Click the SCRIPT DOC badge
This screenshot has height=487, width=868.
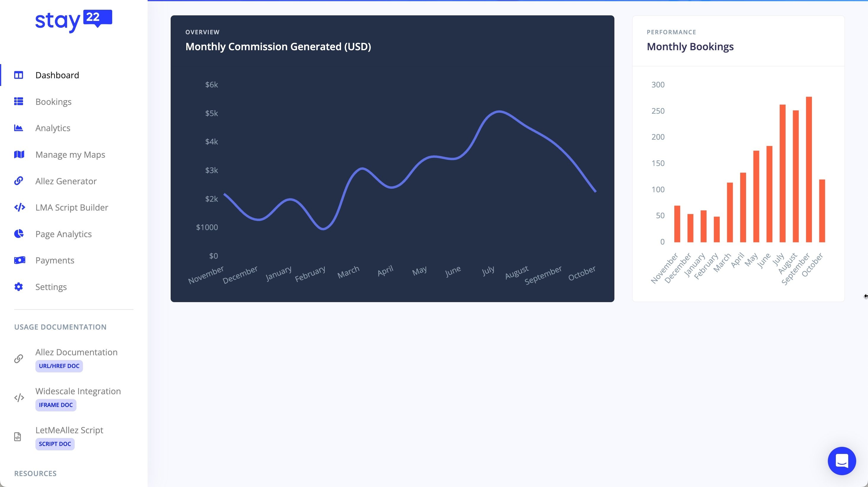55,444
